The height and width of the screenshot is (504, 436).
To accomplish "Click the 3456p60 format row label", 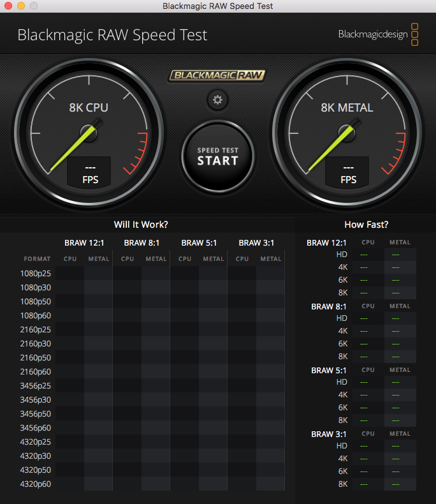I will click(x=36, y=428).
